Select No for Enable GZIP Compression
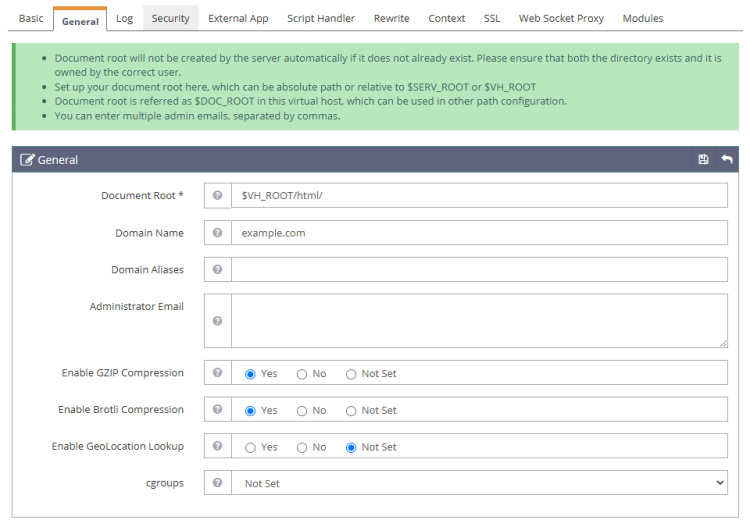This screenshot has width=750, height=527. 302,374
